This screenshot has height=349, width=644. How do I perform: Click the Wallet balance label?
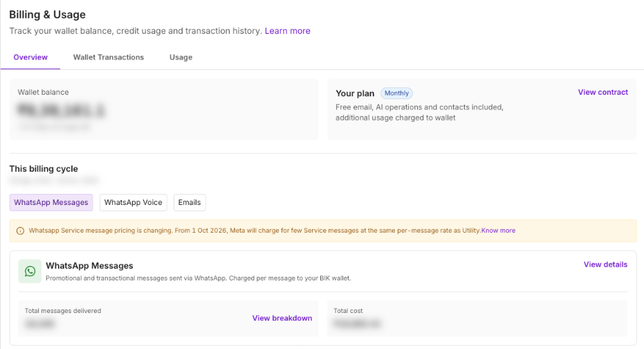tap(43, 92)
